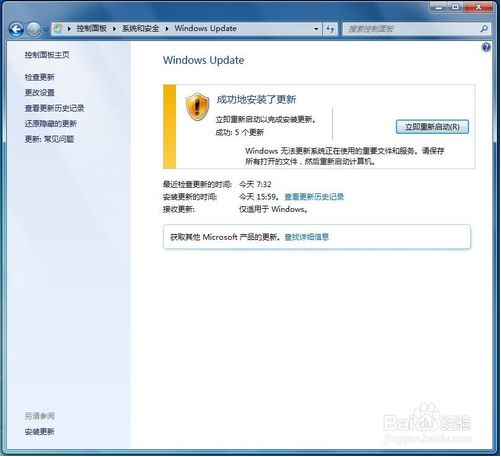The width and height of the screenshot is (501, 457).
Task: Open 更改设置 in the sidebar
Action: tap(39, 92)
